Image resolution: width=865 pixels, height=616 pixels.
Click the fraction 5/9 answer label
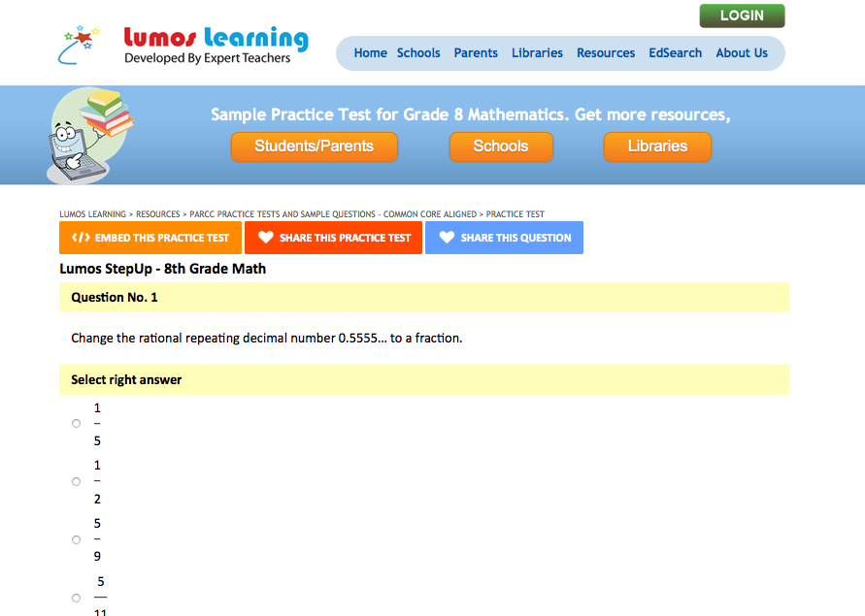pyautogui.click(x=97, y=540)
